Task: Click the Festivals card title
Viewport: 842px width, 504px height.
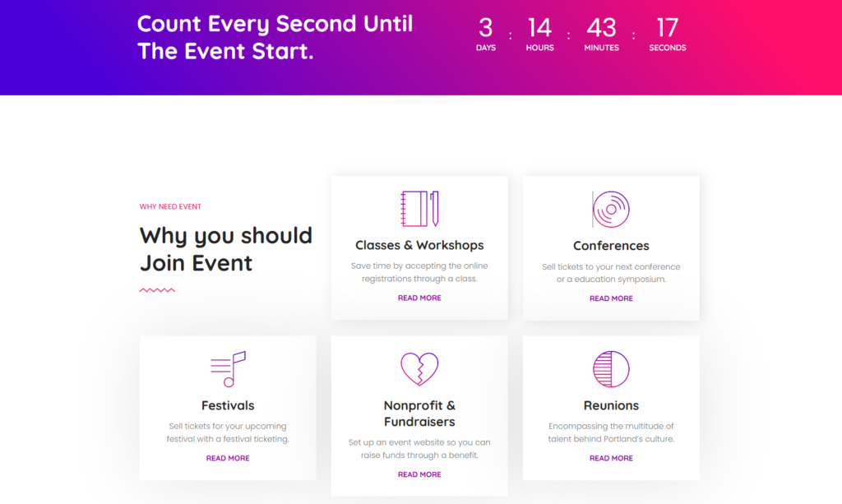Action: pos(228,405)
